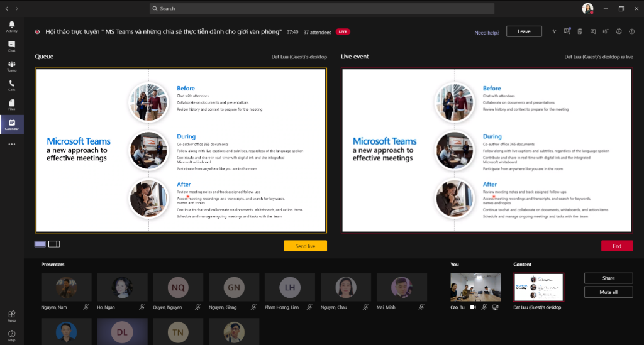This screenshot has height=345, width=644.
Task: Click the Queue preview slide
Action: [x=180, y=151]
